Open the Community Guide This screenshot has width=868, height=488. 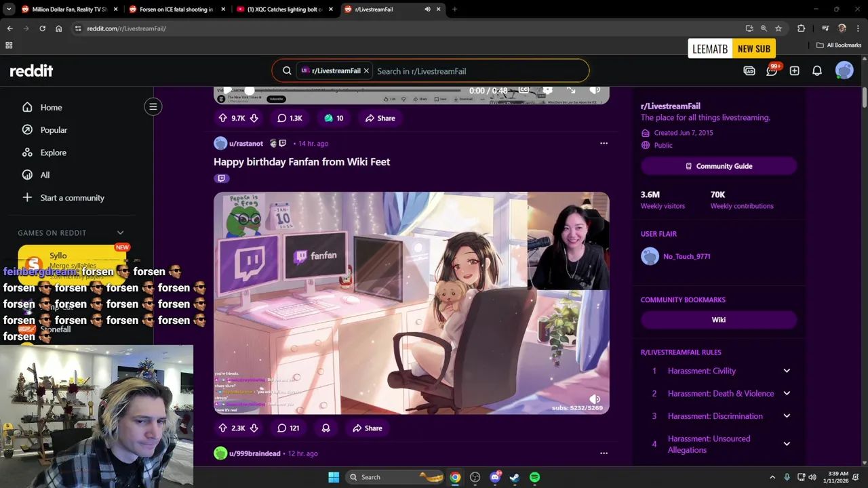click(x=719, y=166)
